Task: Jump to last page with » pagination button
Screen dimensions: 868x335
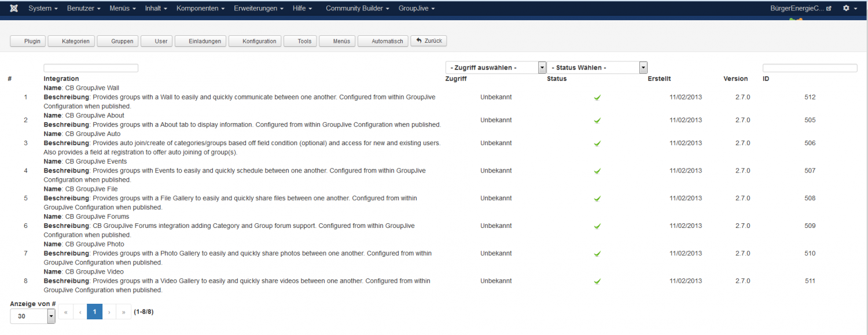Action: click(x=123, y=312)
